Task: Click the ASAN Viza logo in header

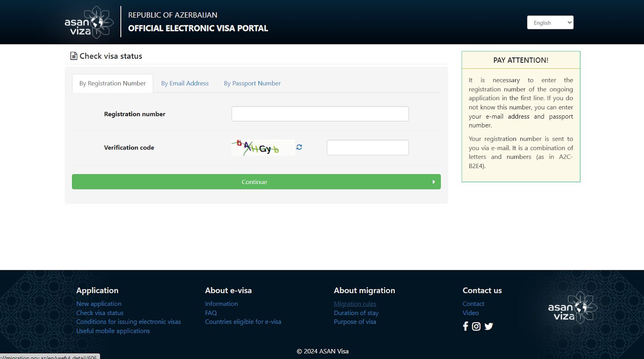Action: pos(89,22)
